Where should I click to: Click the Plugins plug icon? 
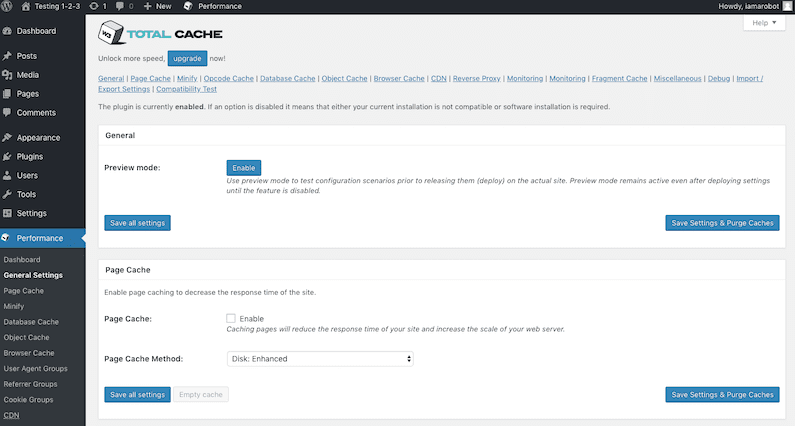coord(7,157)
